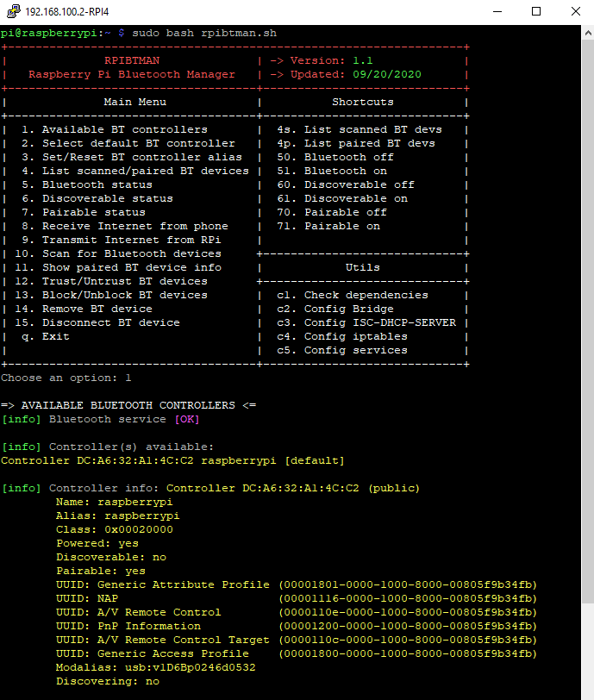Click '6. Discoverable status' line
Screen dimensions: 594x700
[97, 199]
